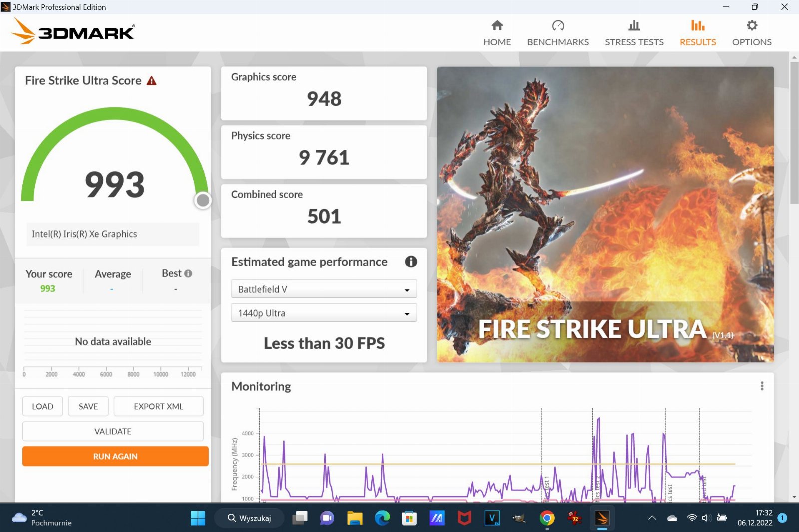This screenshot has width=799, height=532.
Task: Open Estimated game performance info icon
Action: click(x=411, y=262)
